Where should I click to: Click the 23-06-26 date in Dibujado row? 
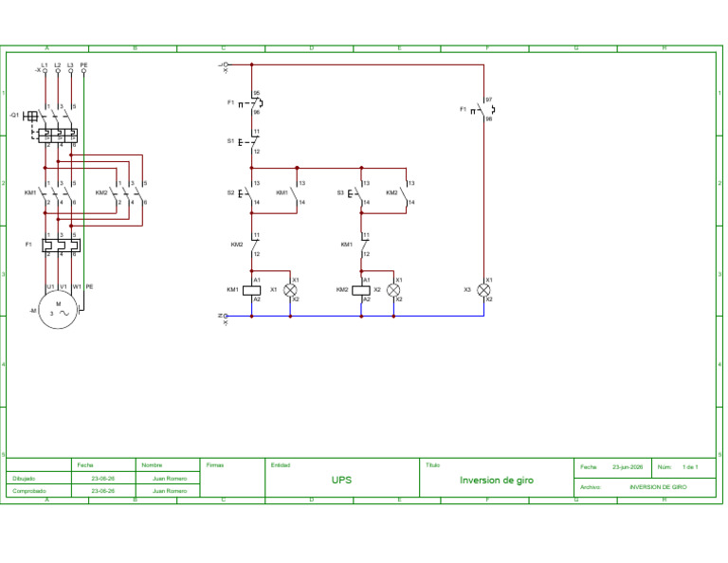[103, 479]
